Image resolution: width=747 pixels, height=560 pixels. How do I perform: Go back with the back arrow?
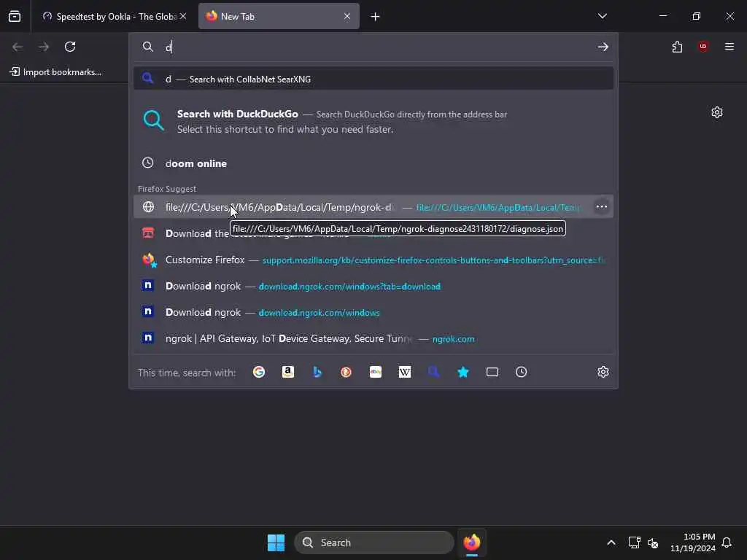pyautogui.click(x=18, y=47)
